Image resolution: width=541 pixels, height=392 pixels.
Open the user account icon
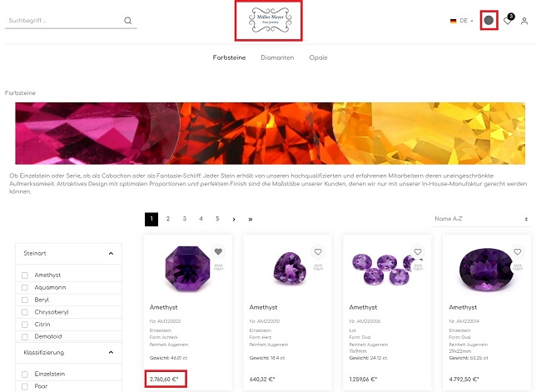pyautogui.click(x=524, y=21)
